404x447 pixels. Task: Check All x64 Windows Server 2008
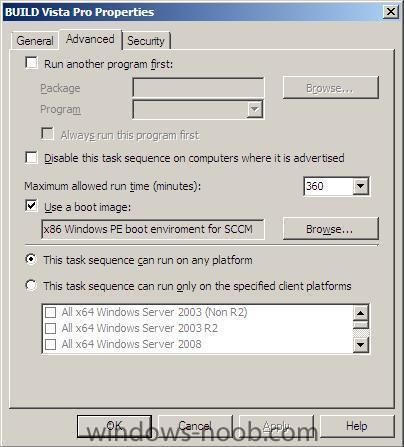point(50,344)
